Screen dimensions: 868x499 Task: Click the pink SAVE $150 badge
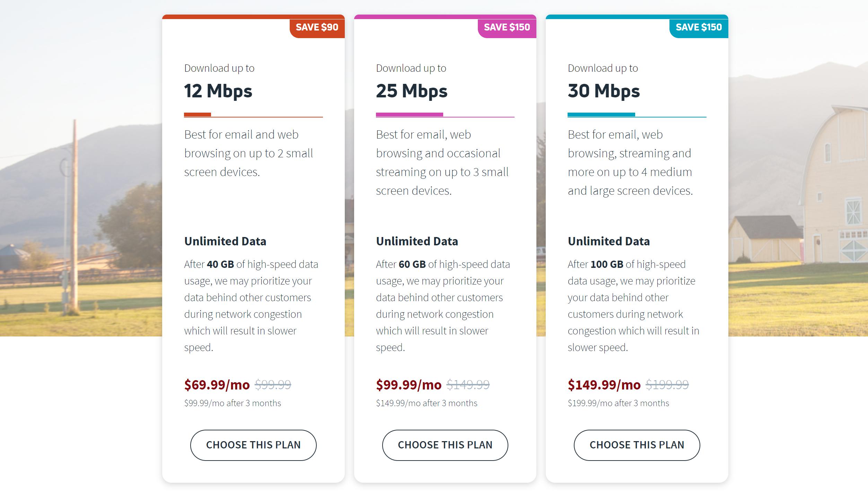point(507,27)
